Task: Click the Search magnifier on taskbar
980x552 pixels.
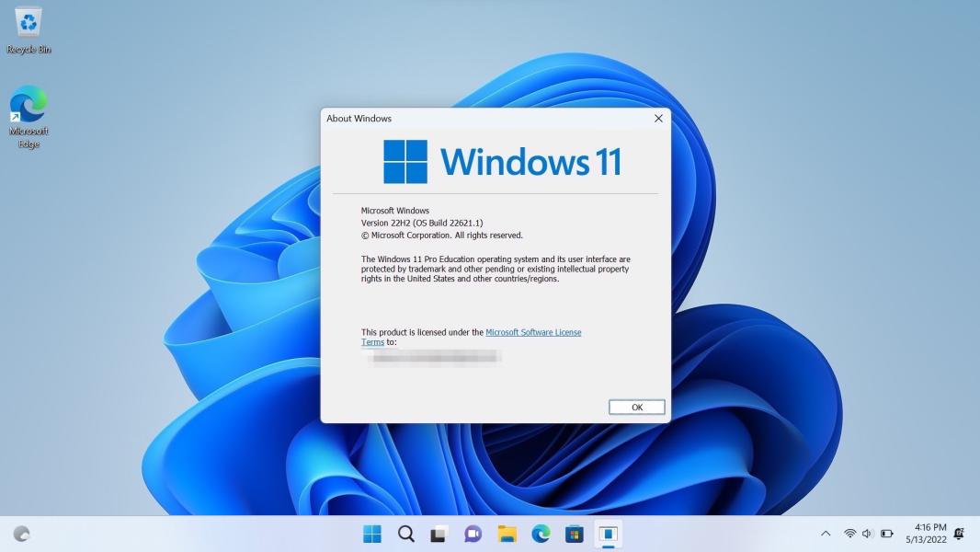Action: 405,534
